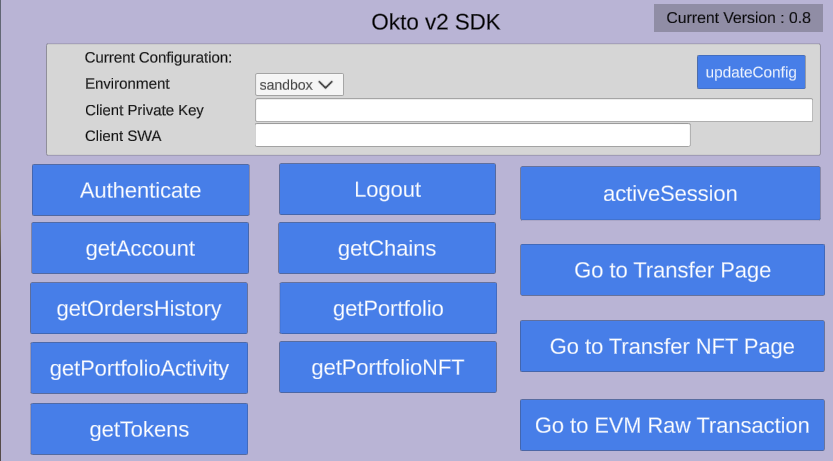Click getOrdersHistory button
Viewport: 833px width, 461px height.
(139, 308)
